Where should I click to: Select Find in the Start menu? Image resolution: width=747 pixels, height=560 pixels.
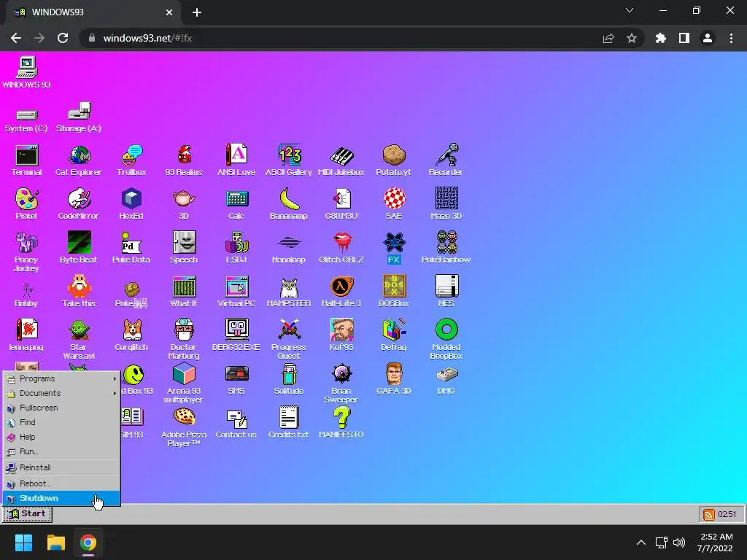point(61,422)
